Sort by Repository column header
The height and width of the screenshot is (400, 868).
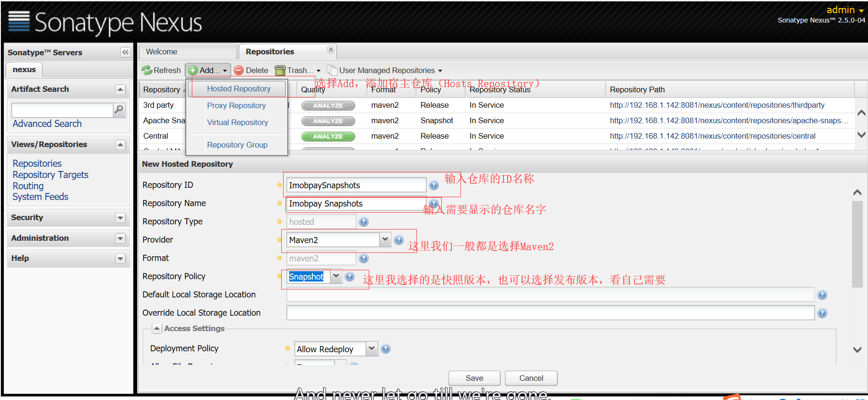click(163, 89)
